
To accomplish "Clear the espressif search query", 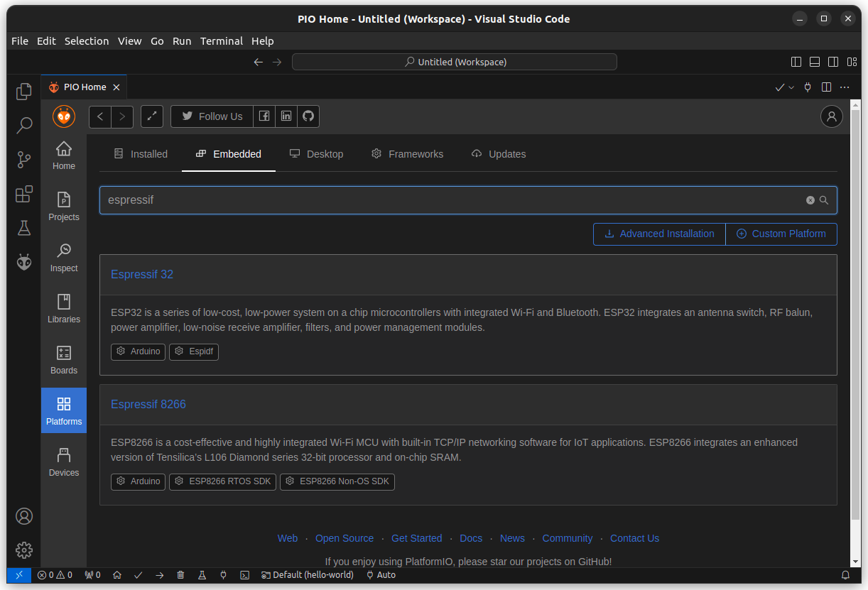I will pyautogui.click(x=810, y=200).
